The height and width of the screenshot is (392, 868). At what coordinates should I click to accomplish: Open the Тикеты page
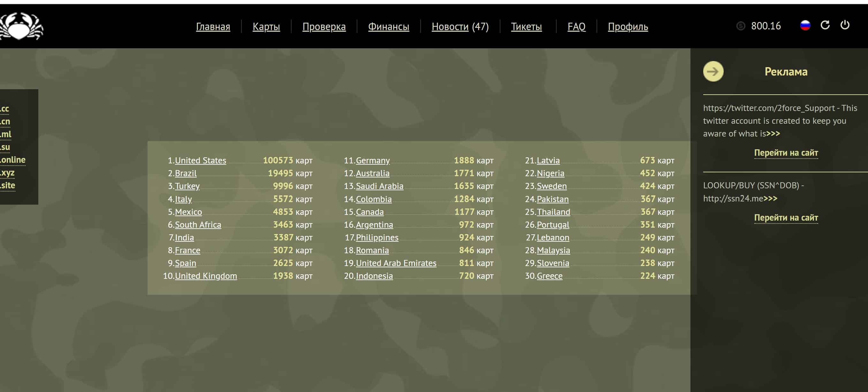click(526, 27)
